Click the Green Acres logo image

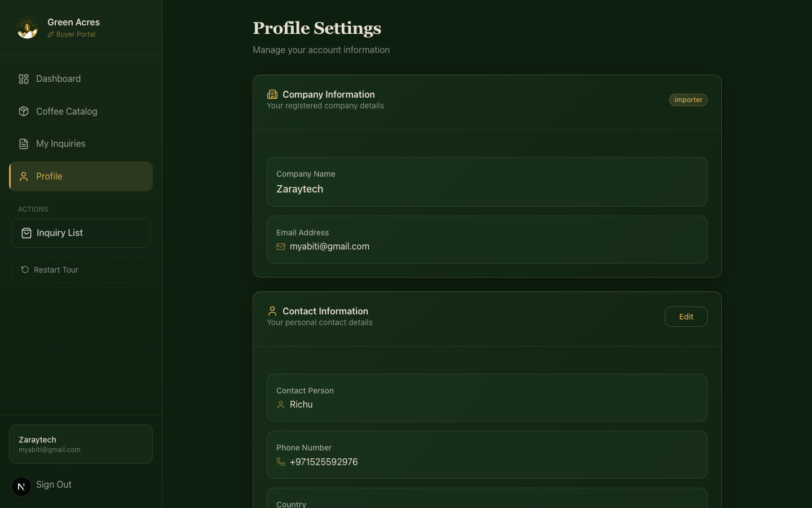pyautogui.click(x=27, y=27)
